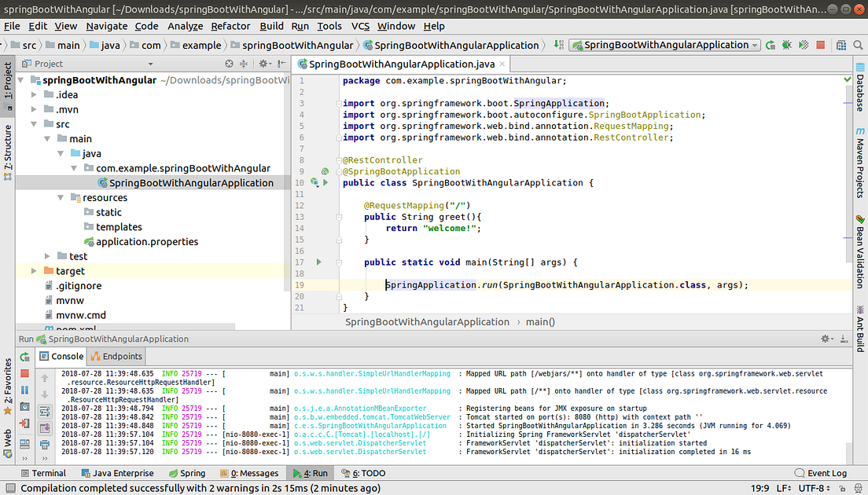868x495 pixels.
Task: Toggle scroll to end of console
Action: coord(45,427)
